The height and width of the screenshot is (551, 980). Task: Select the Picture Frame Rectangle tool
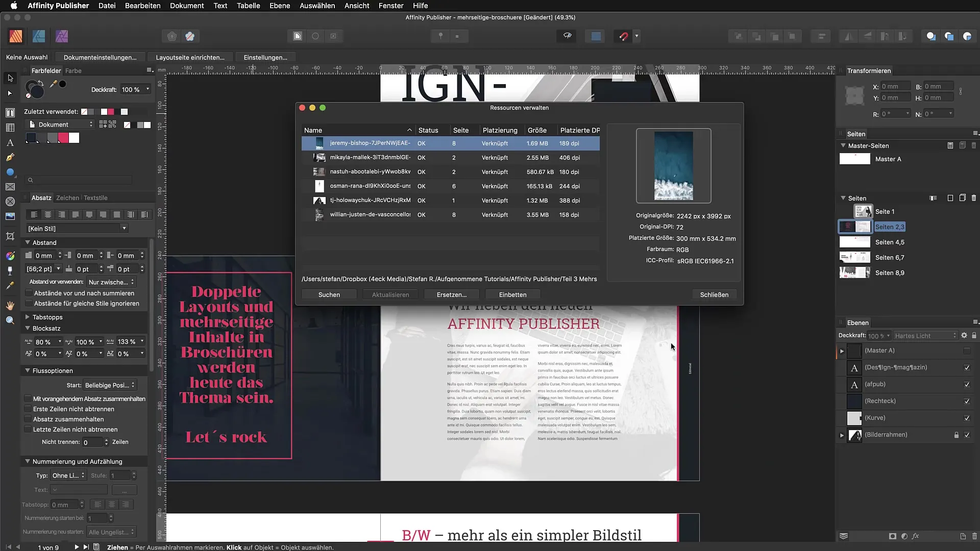click(10, 187)
